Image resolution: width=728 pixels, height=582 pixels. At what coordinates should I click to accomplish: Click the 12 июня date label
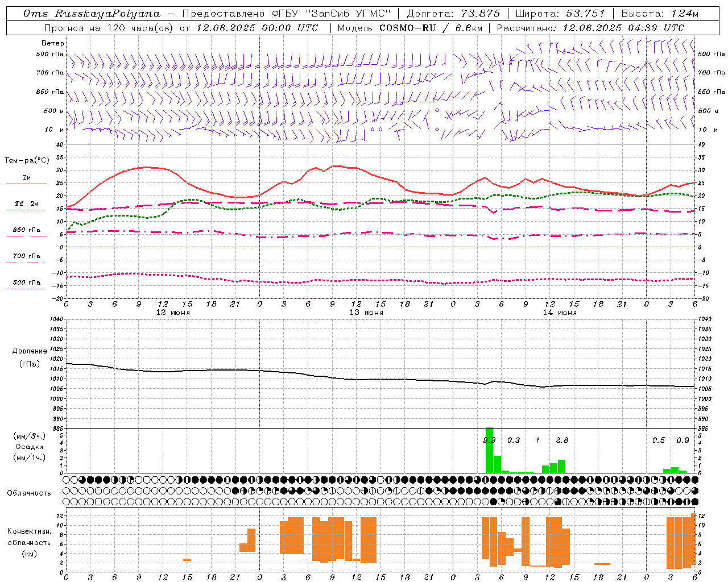(173, 312)
